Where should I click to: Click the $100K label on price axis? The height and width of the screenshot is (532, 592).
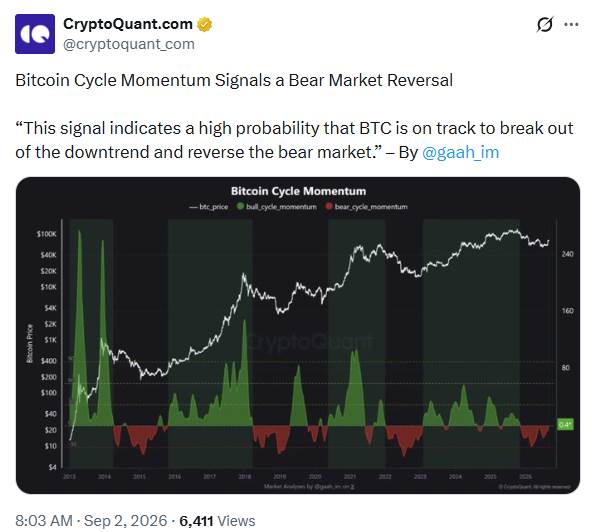[x=46, y=234]
